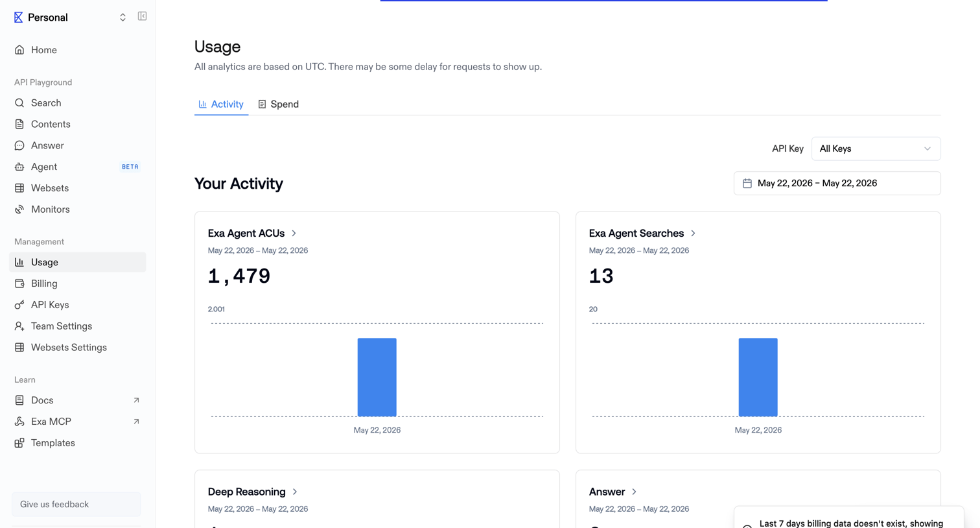980x528 pixels.
Task: Switch to the Spend tab
Action: point(279,104)
